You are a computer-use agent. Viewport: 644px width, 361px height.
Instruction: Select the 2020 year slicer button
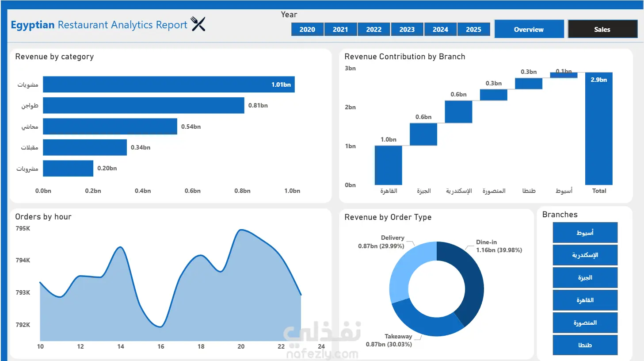307,30
